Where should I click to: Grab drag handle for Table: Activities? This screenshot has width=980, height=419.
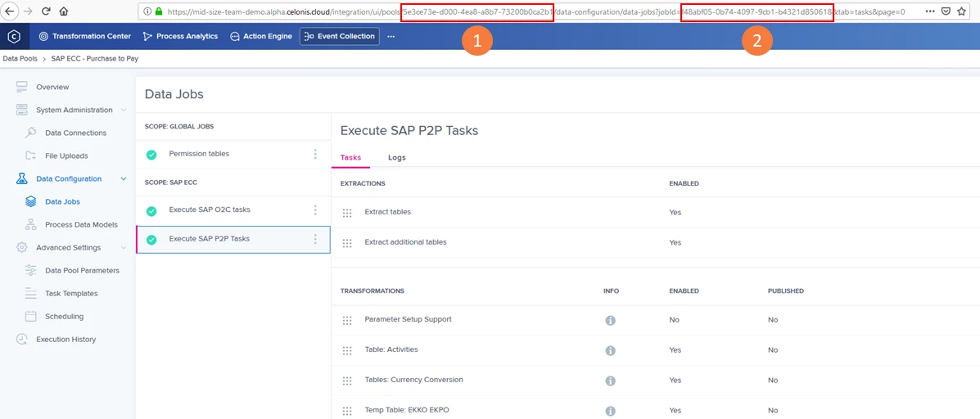click(347, 350)
